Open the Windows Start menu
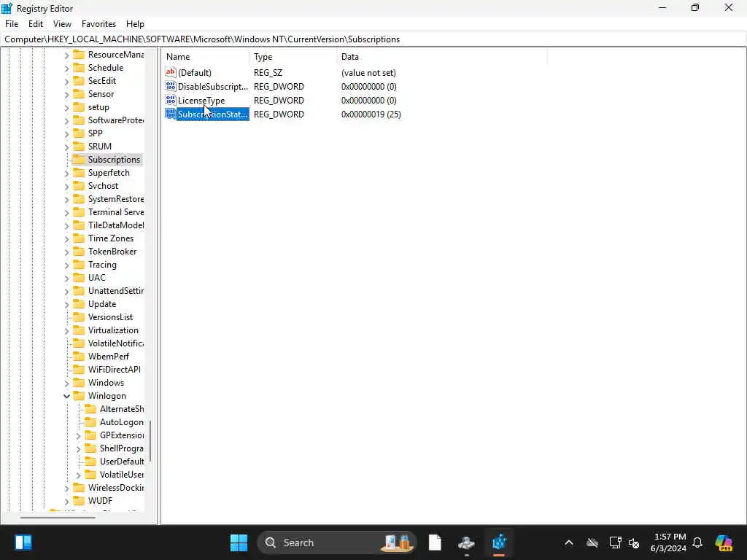The height and width of the screenshot is (560, 747). click(x=239, y=542)
